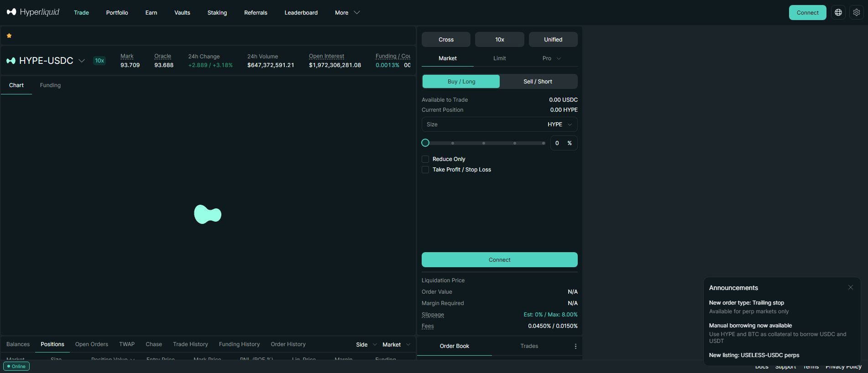Switch to the Trades tab

(529, 346)
